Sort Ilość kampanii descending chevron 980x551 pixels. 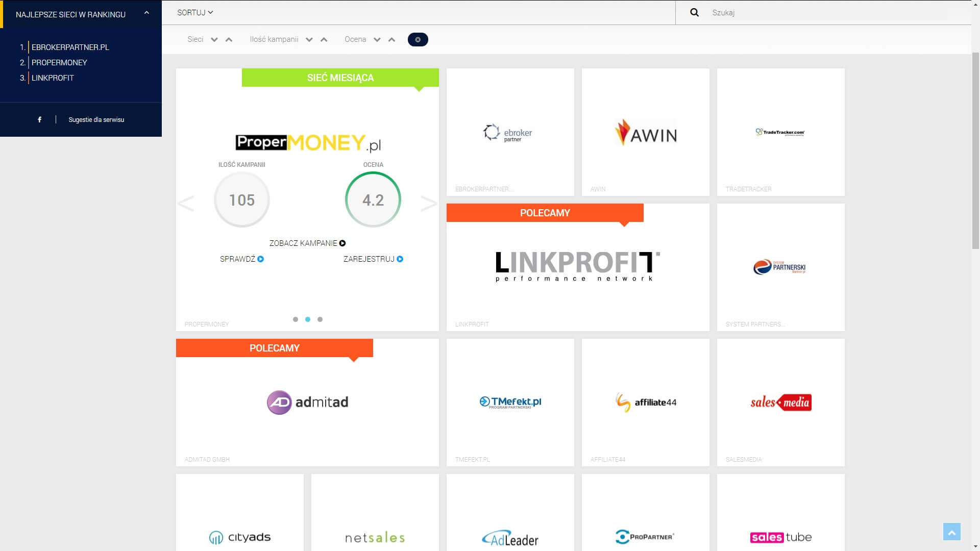click(x=309, y=40)
